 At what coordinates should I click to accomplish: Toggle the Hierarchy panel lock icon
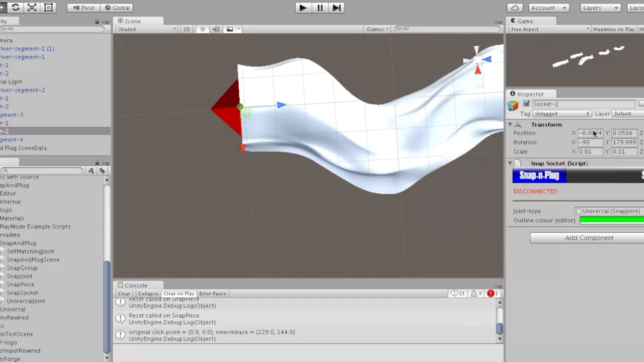coord(97,22)
